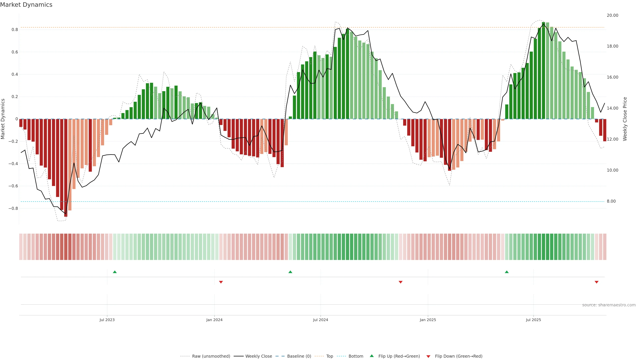Click the Flip Up legend triangle icon
The image size is (644, 362).
[372, 356]
